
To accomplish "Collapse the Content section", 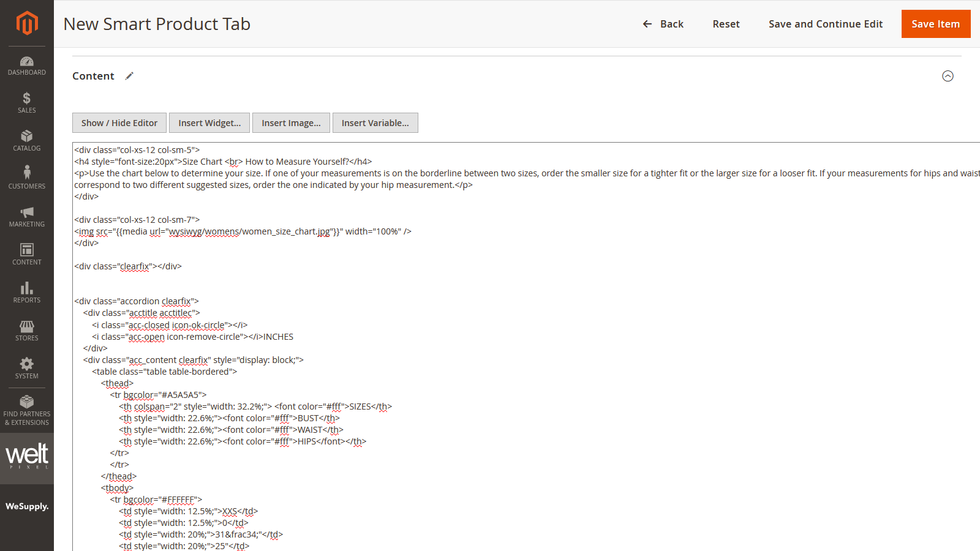I will click(x=948, y=76).
